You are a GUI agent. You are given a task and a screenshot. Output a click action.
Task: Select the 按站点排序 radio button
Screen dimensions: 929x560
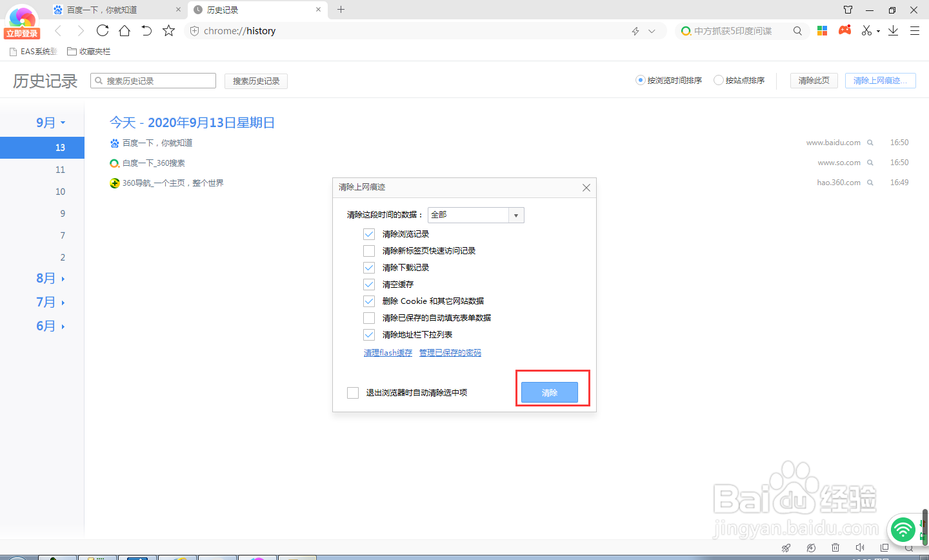pos(718,80)
